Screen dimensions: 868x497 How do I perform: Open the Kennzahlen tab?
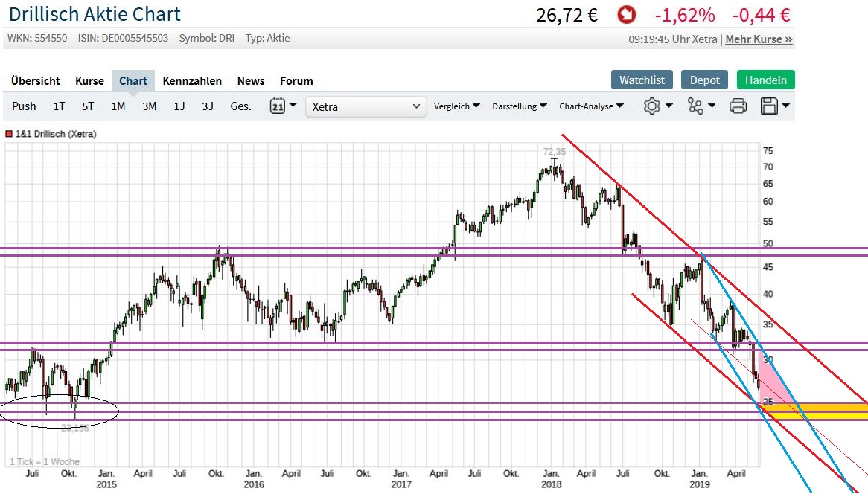(192, 81)
